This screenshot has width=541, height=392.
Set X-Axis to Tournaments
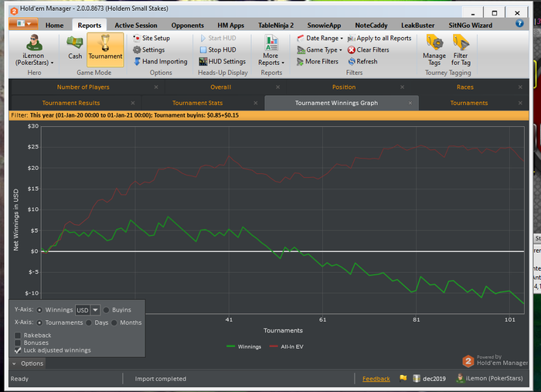tap(39, 322)
